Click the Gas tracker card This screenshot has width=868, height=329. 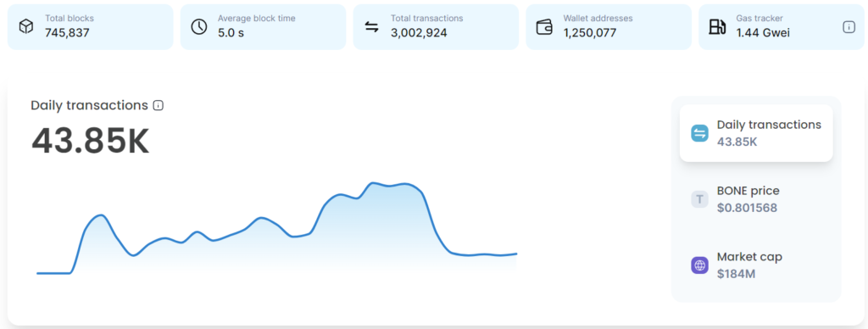click(782, 26)
